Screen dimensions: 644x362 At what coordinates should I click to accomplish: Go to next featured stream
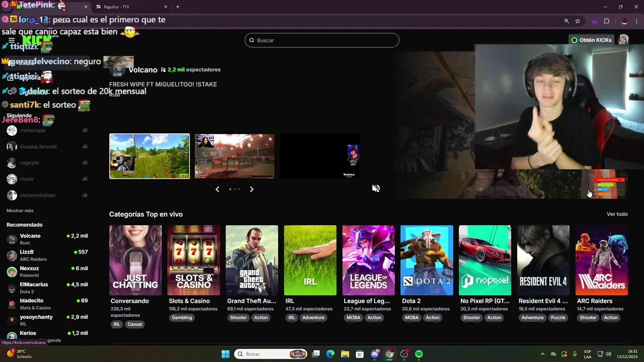coord(252,189)
